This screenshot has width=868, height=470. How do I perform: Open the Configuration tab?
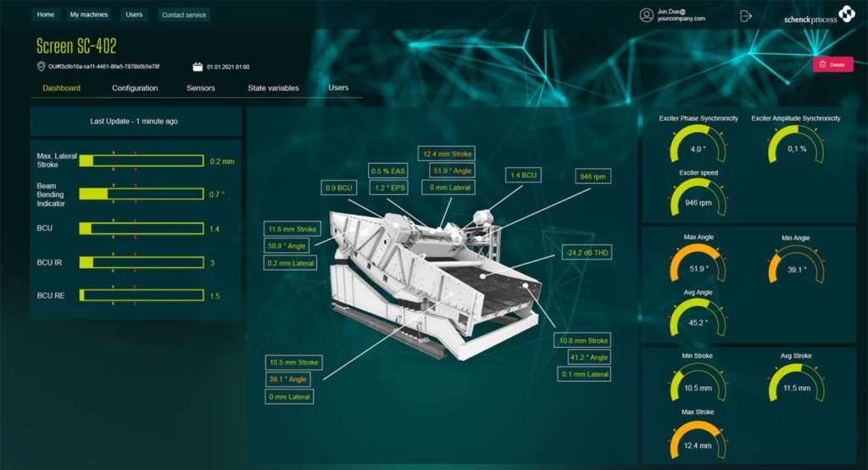(x=135, y=87)
